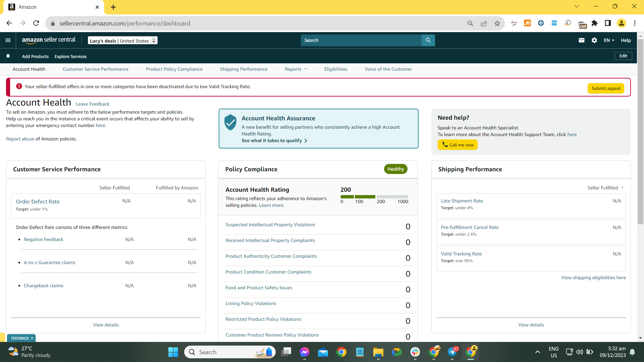Open the Leave Feedback link
The width and height of the screenshot is (644, 362).
93,104
